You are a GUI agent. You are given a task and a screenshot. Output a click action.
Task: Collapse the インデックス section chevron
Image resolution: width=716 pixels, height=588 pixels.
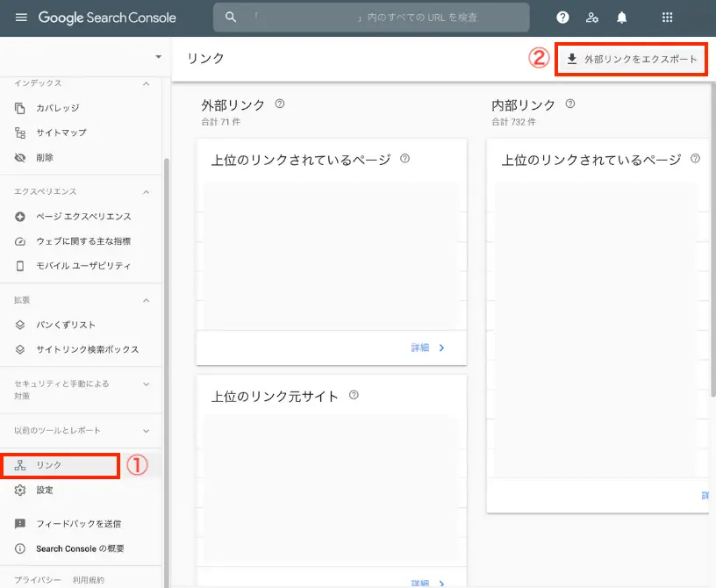(x=146, y=82)
